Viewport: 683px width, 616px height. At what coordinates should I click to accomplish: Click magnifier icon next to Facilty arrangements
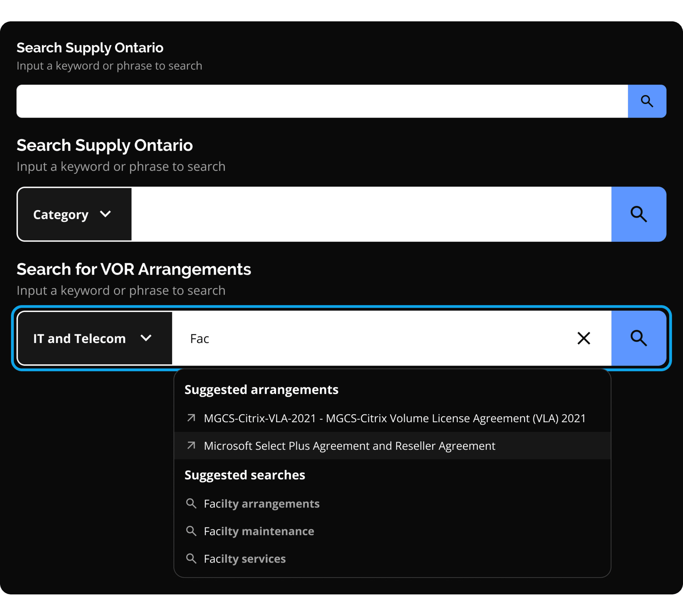click(191, 503)
